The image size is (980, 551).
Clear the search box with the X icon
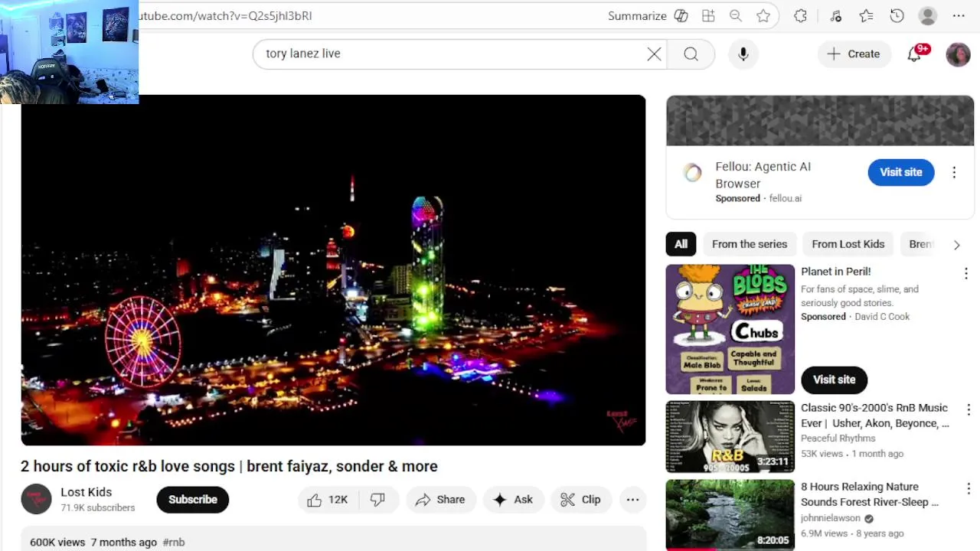(x=654, y=54)
